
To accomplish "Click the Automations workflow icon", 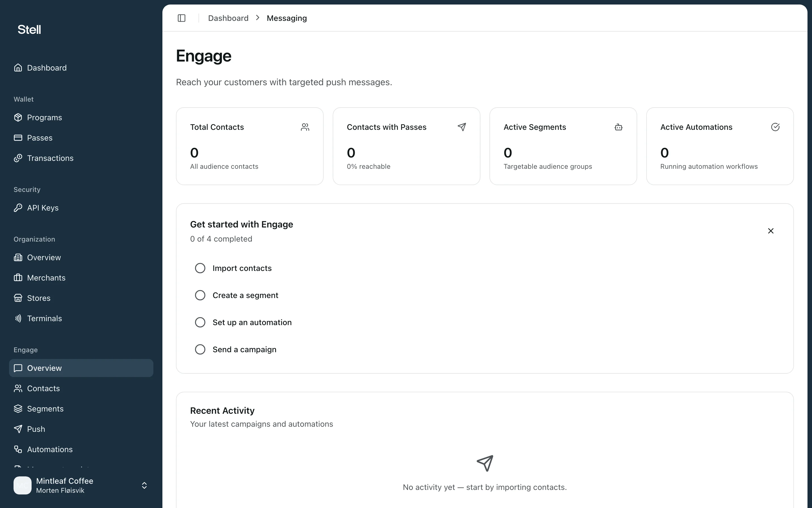I will tap(18, 450).
